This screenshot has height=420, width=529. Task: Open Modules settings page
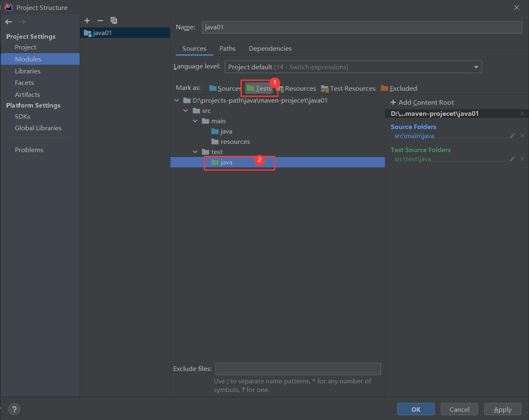coord(40,59)
